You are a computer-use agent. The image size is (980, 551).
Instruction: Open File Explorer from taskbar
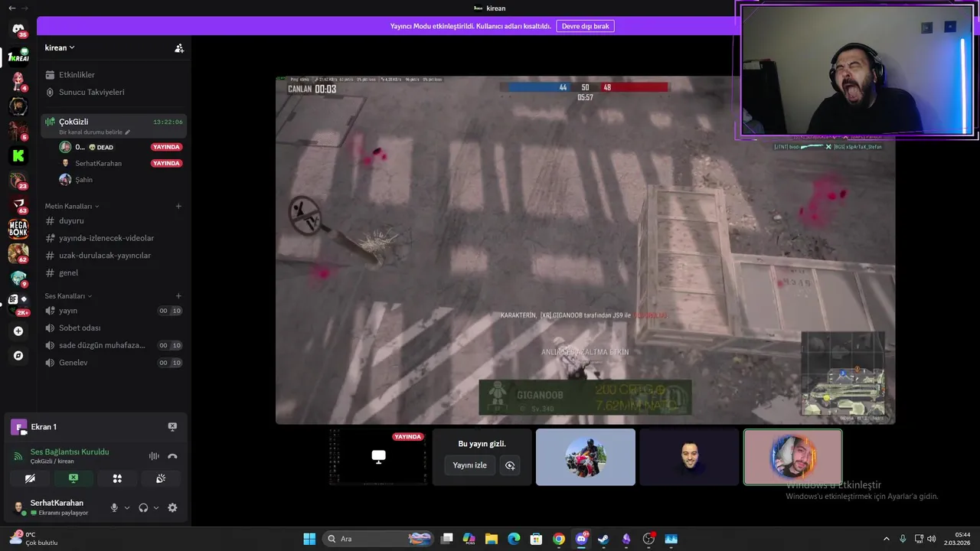[492, 539]
